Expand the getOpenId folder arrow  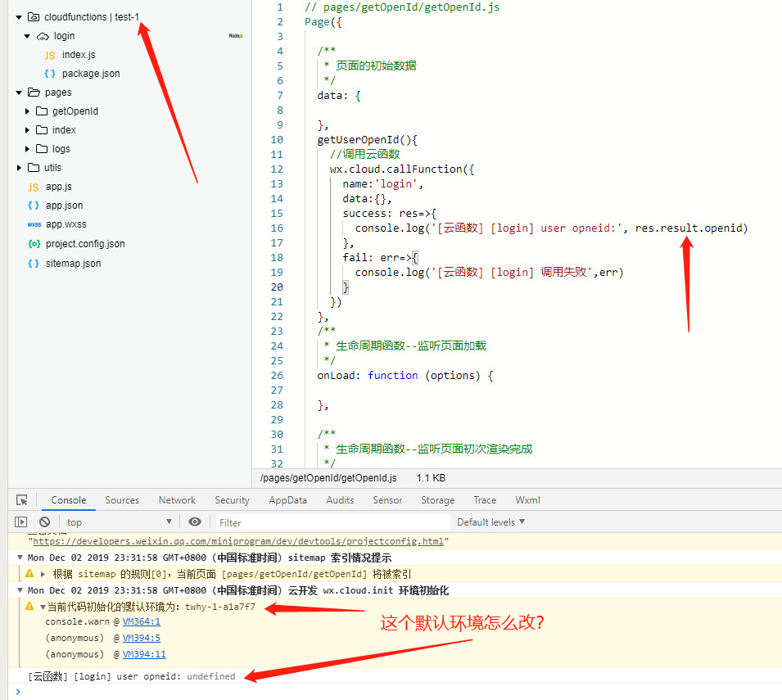coord(28,111)
